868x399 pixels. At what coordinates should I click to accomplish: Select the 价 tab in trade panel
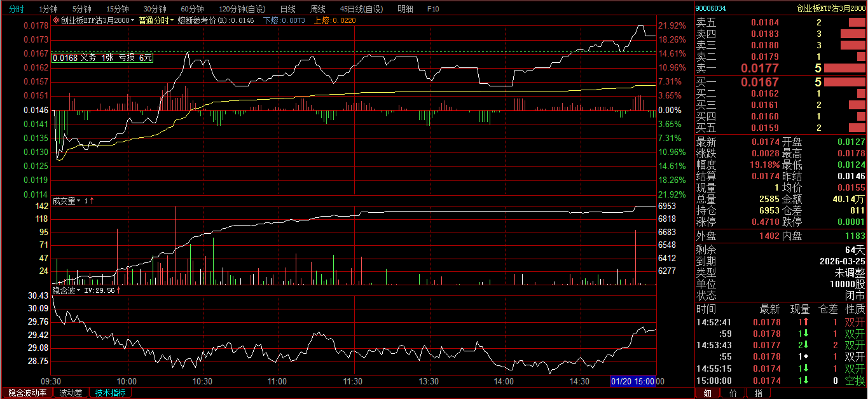733,393
